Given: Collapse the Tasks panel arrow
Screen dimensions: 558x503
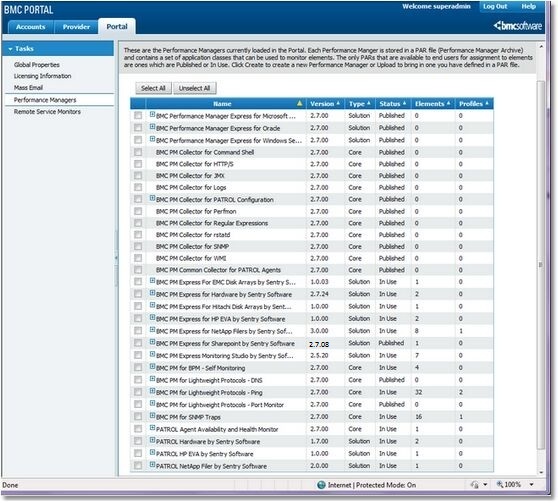Looking at the screenshot, I should (10, 49).
